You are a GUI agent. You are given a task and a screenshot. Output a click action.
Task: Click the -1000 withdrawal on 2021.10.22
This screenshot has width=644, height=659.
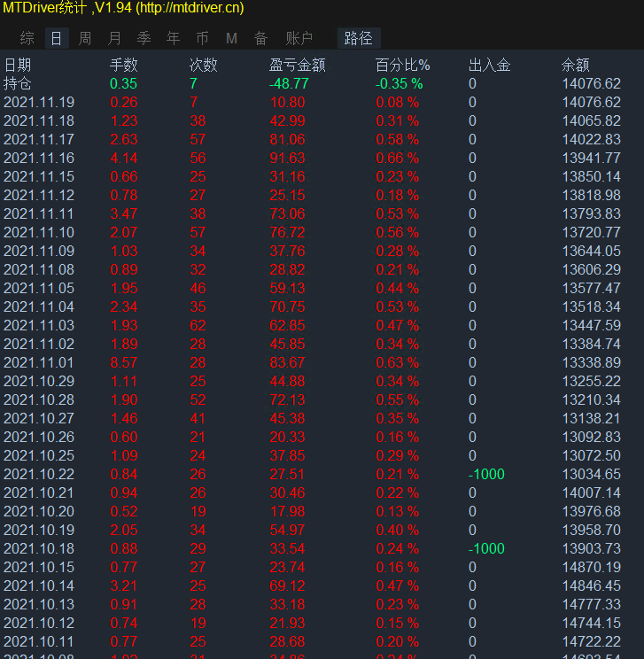(486, 474)
